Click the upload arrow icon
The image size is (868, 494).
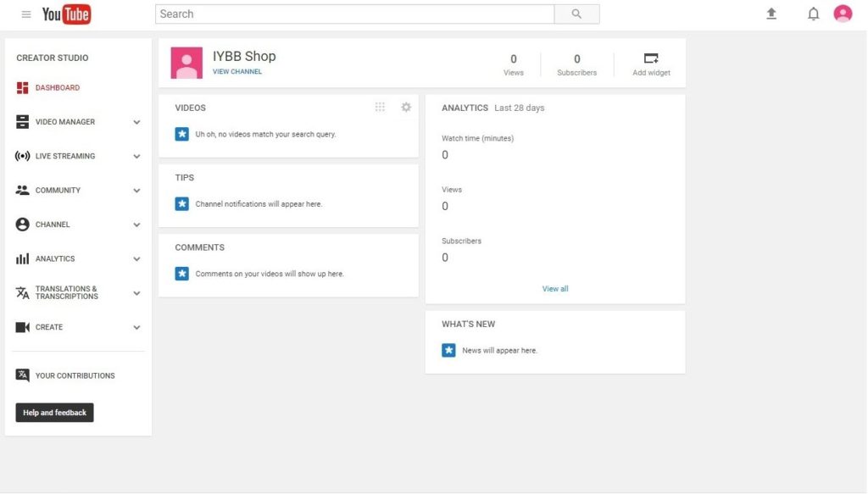tap(771, 14)
